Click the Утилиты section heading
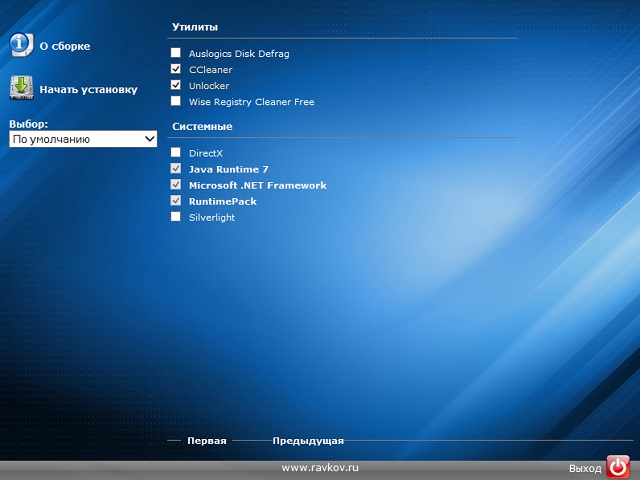Viewport: 640px width, 480px height. click(x=195, y=27)
